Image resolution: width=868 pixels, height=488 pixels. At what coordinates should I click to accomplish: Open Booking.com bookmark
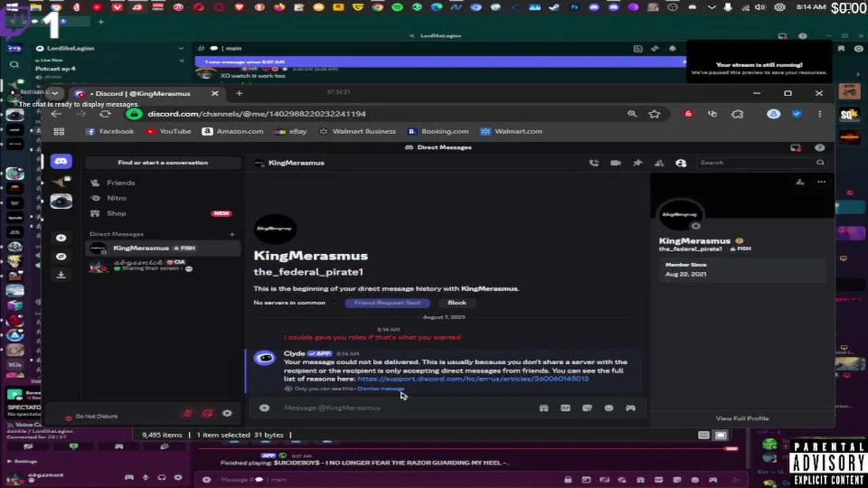[438, 131]
